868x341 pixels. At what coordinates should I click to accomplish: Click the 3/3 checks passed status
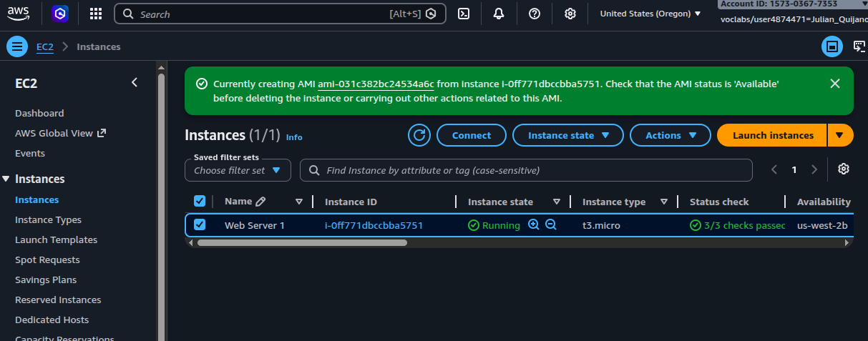(738, 225)
